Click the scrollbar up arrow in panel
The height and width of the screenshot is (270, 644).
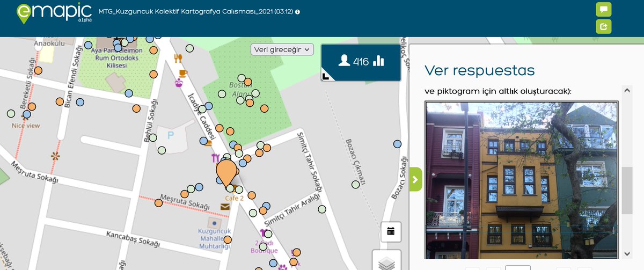point(626,90)
